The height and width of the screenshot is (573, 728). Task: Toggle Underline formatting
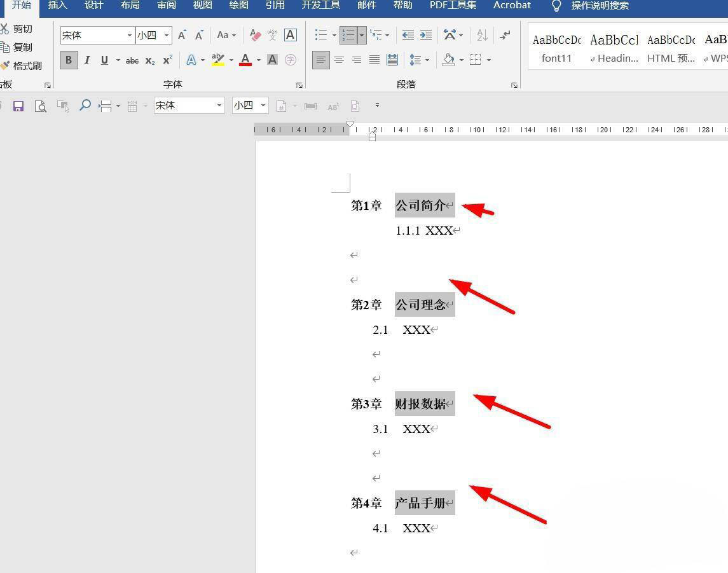pyautogui.click(x=104, y=60)
